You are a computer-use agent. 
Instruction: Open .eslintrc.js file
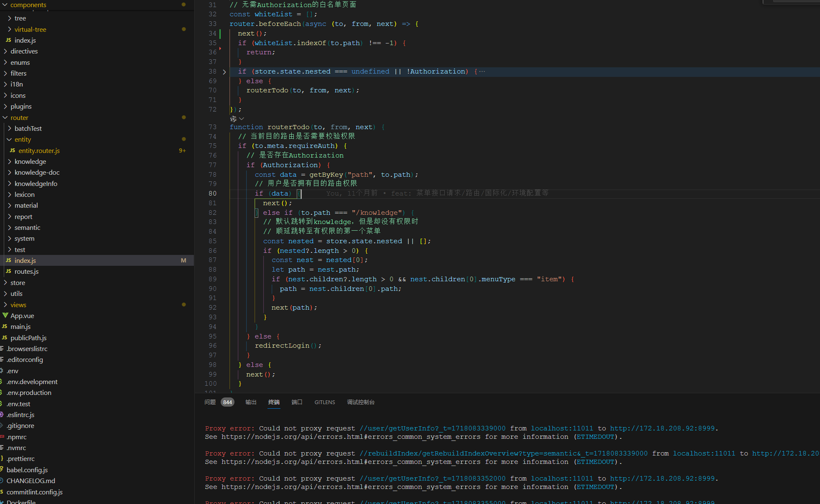(x=20, y=415)
